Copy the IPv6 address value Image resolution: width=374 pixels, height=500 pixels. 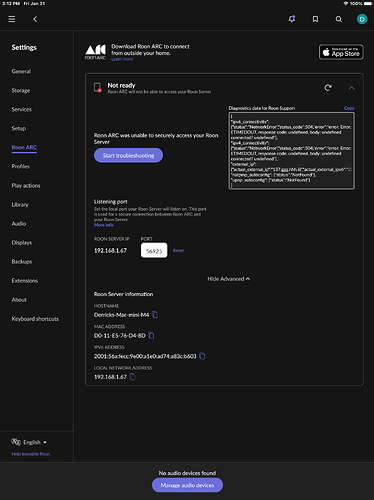pyautogui.click(x=202, y=356)
